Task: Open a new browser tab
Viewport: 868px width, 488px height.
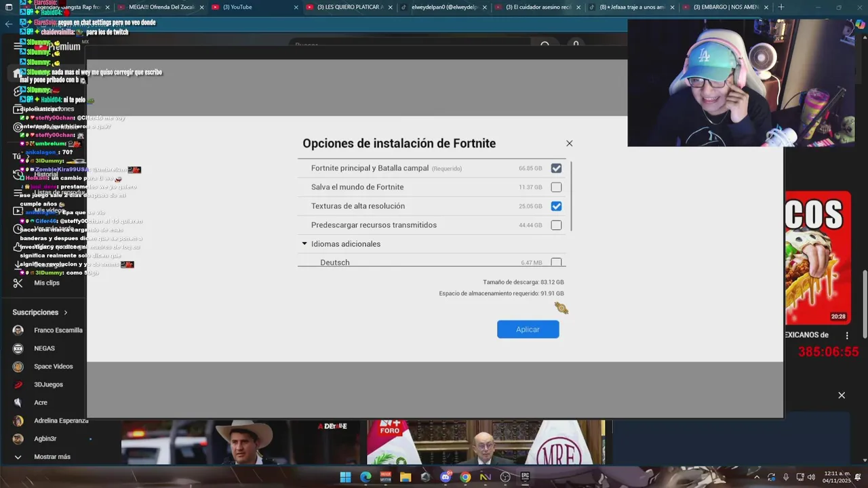Action: (781, 7)
